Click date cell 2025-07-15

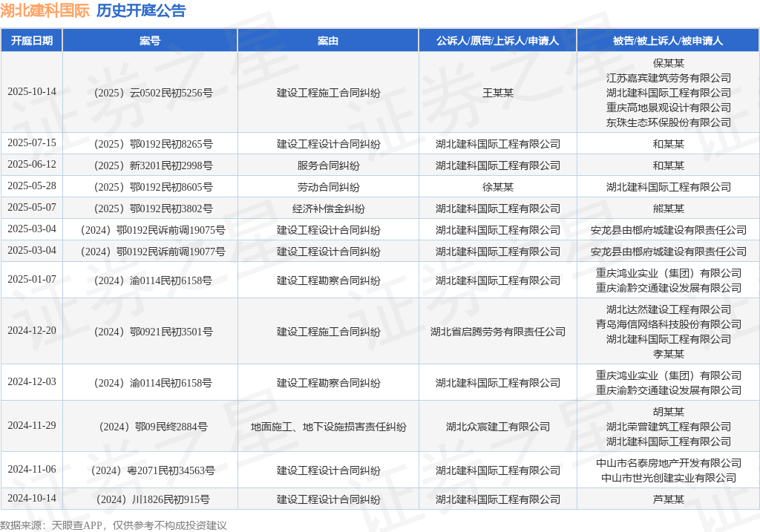[x=31, y=143]
